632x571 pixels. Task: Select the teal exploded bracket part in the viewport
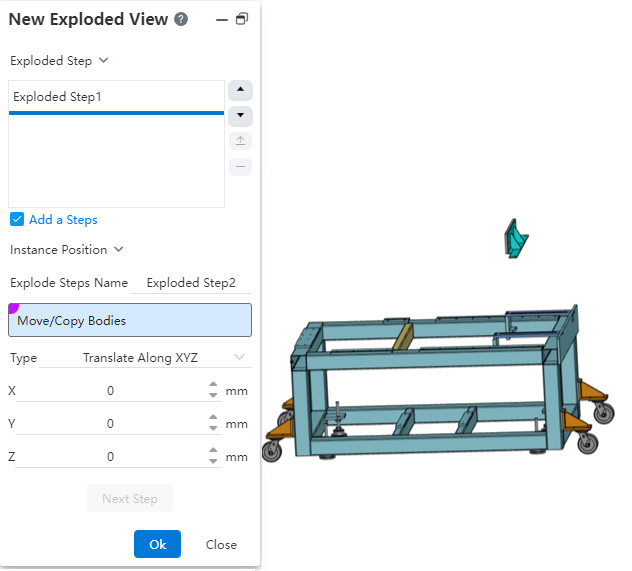(x=516, y=239)
